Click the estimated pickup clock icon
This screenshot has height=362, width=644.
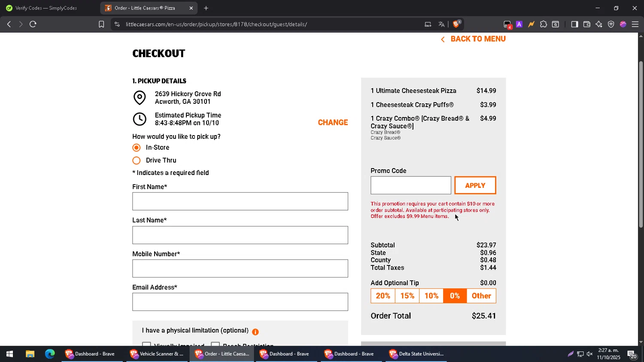click(x=140, y=119)
